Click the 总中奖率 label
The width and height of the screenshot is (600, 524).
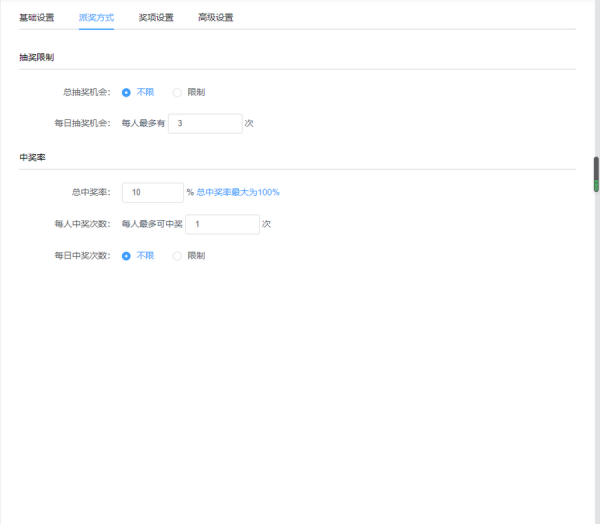click(x=91, y=192)
